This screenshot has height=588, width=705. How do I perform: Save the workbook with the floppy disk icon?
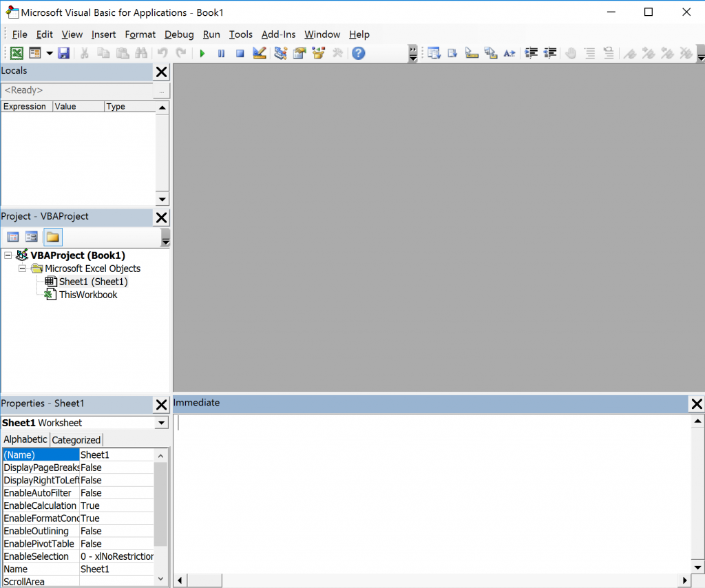(63, 53)
